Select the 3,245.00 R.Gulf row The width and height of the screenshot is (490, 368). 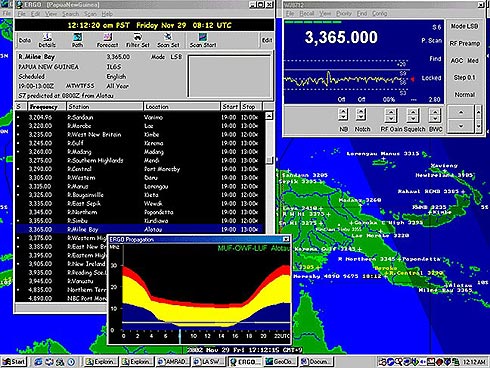[x=140, y=143]
